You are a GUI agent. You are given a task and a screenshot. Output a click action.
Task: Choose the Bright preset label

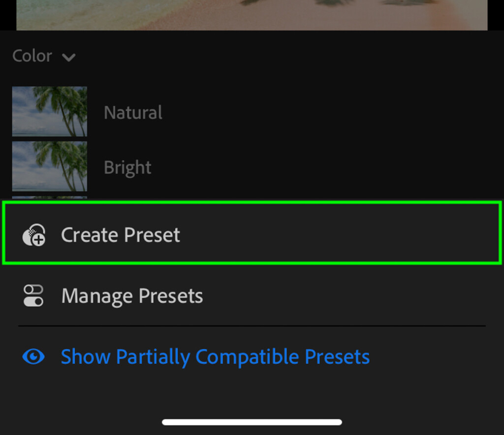coord(127,167)
